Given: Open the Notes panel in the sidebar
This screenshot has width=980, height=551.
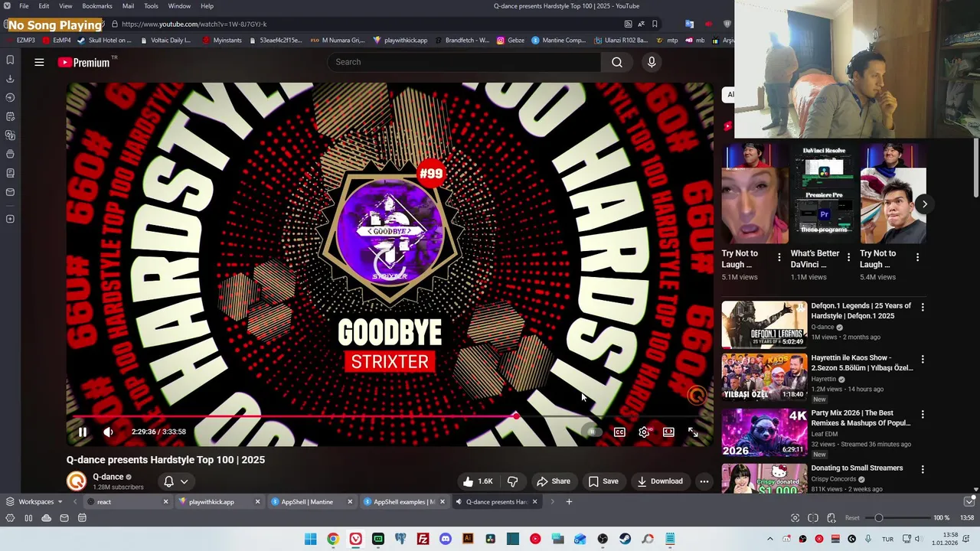Looking at the screenshot, I should [x=10, y=116].
